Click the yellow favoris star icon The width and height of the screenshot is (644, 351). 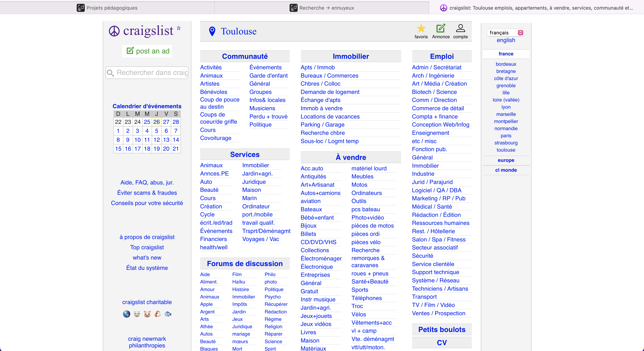[x=421, y=28]
